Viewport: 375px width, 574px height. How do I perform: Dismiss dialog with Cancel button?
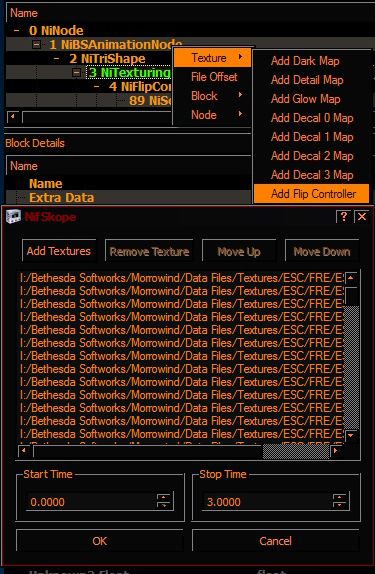(x=275, y=541)
